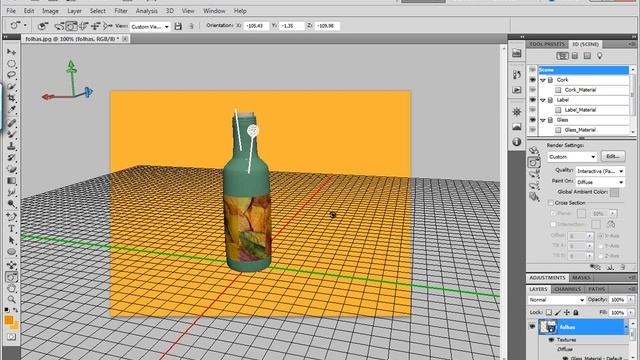Image resolution: width=640 pixels, height=360 pixels.
Task: Open the Filter menu
Action: click(121, 11)
